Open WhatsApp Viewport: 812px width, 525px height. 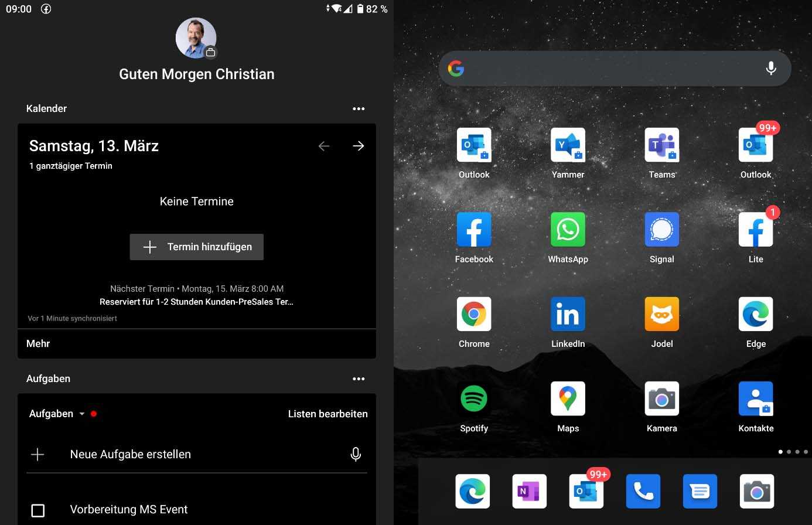pyautogui.click(x=568, y=229)
